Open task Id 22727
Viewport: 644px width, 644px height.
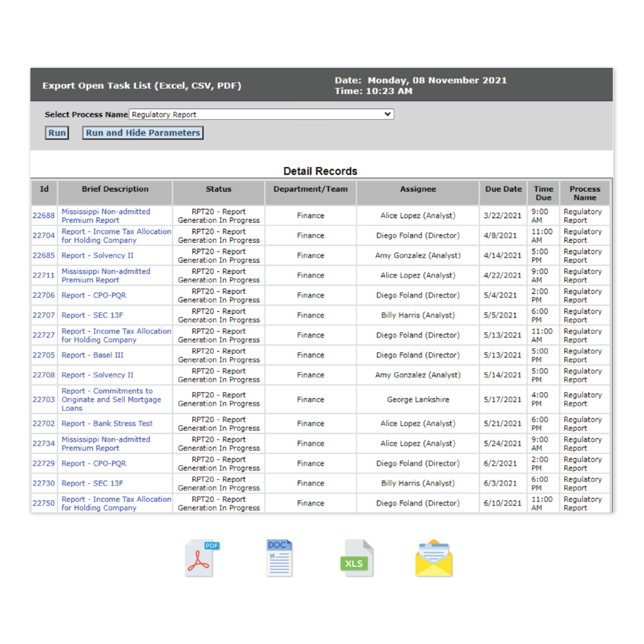click(x=44, y=335)
